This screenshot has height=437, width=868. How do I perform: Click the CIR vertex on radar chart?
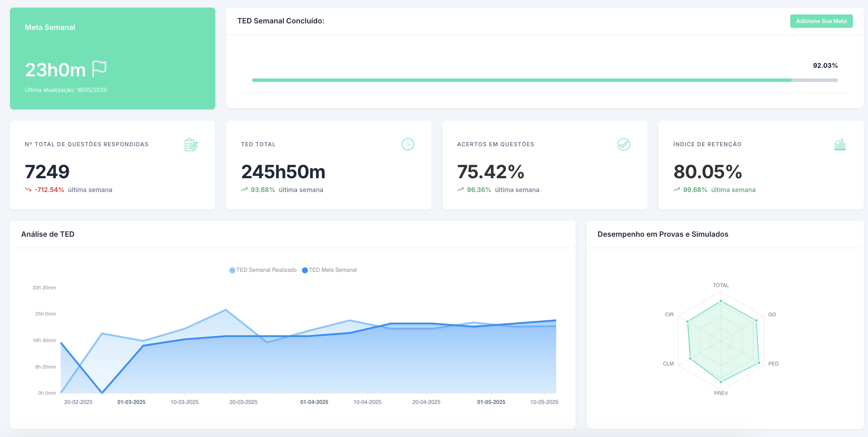tap(687, 322)
